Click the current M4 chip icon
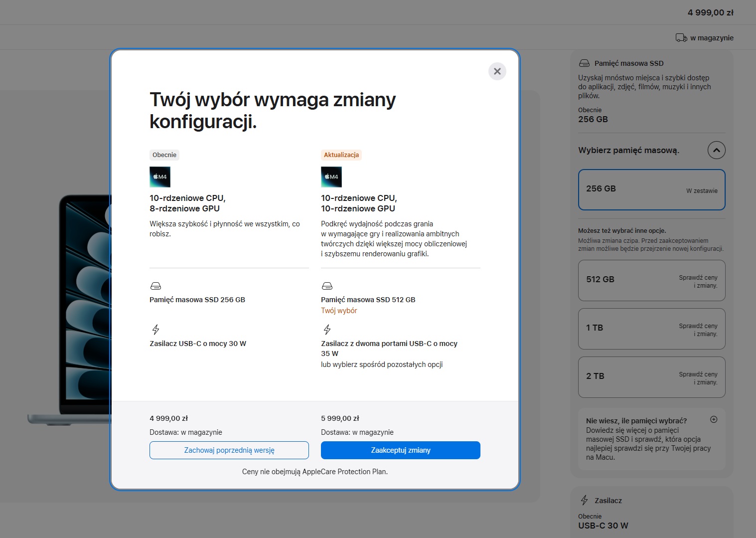 (160, 177)
